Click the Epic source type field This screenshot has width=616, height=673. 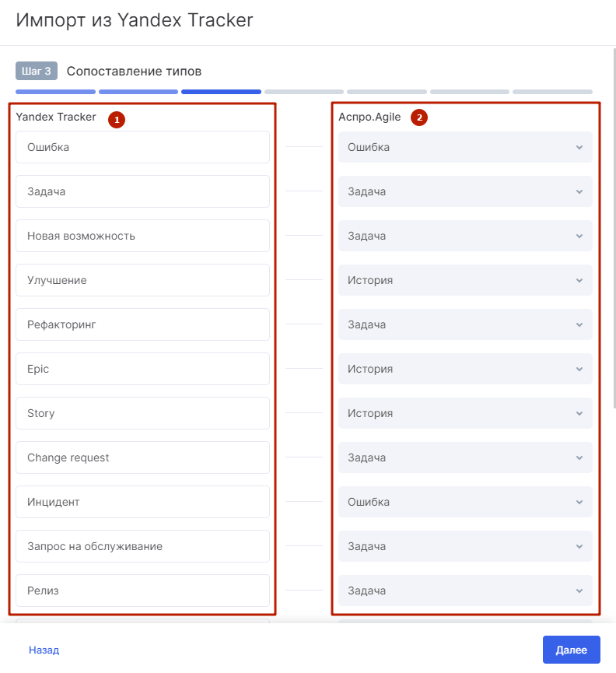coord(142,369)
